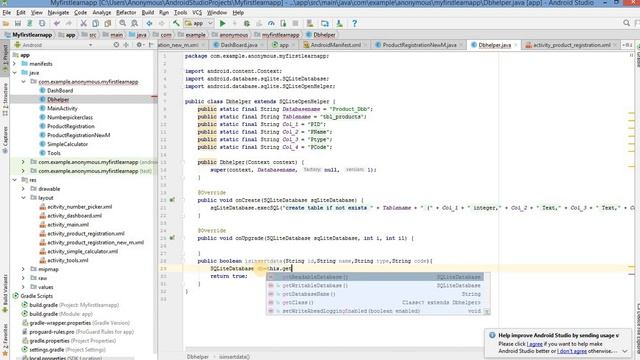
Task: Open file using the folder toolbar icon
Action: tap(6, 24)
